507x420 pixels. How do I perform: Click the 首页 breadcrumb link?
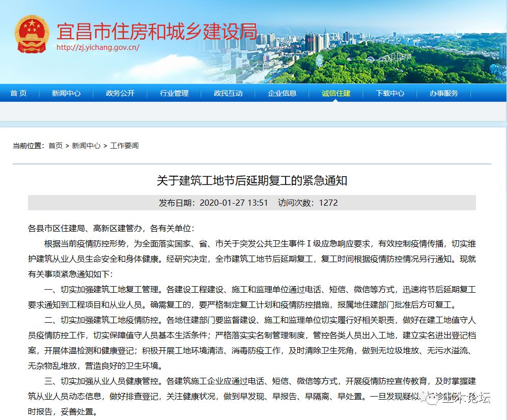click(55, 146)
